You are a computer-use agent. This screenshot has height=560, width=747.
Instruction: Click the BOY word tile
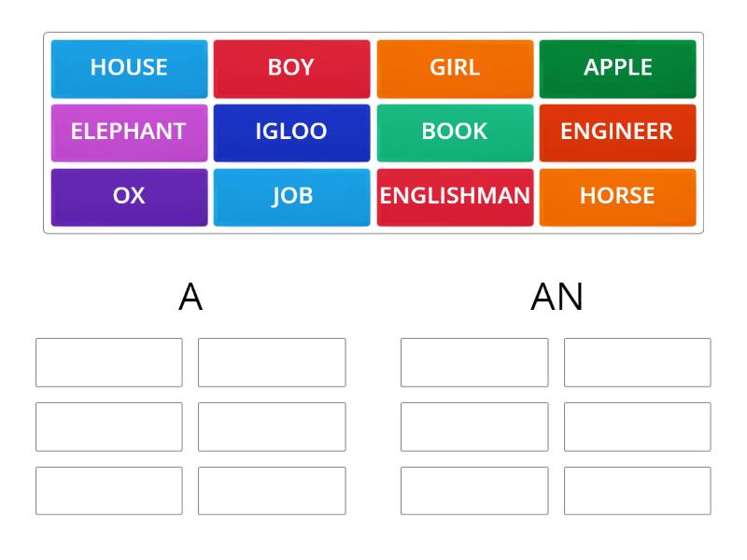pos(291,66)
